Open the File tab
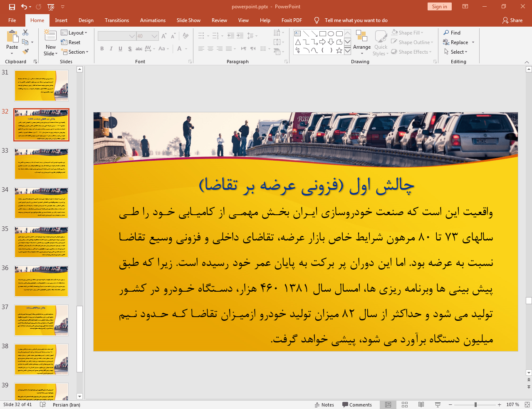532x409 pixels. 12,20
